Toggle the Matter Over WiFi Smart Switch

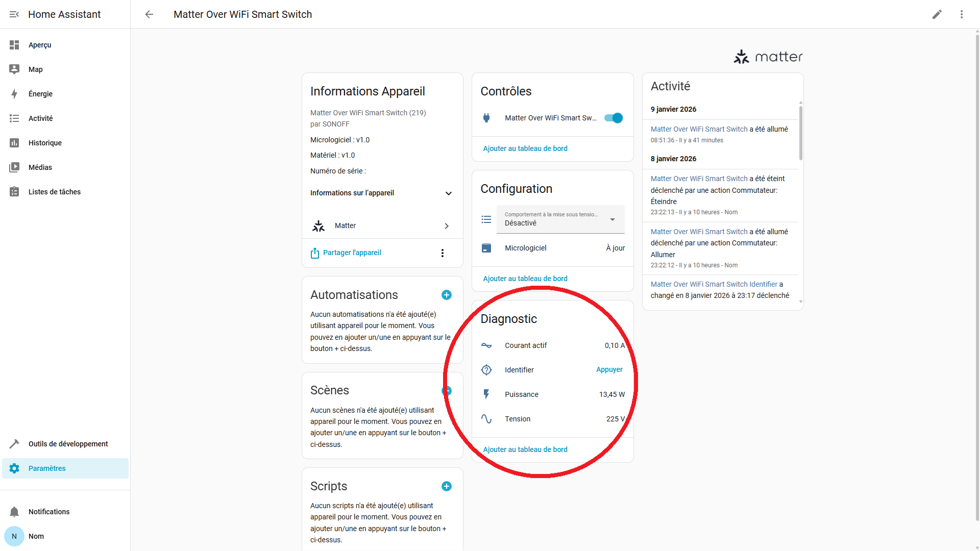(613, 118)
